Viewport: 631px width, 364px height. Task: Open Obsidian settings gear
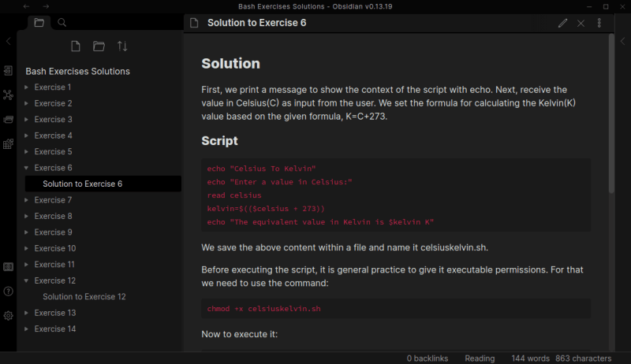tap(8, 315)
